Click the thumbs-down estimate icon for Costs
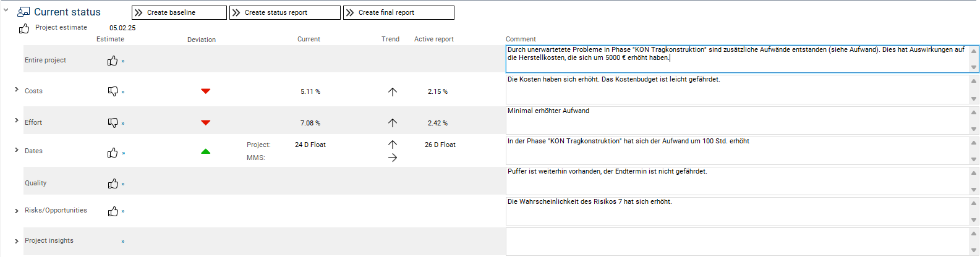The image size is (980, 257). click(x=113, y=91)
